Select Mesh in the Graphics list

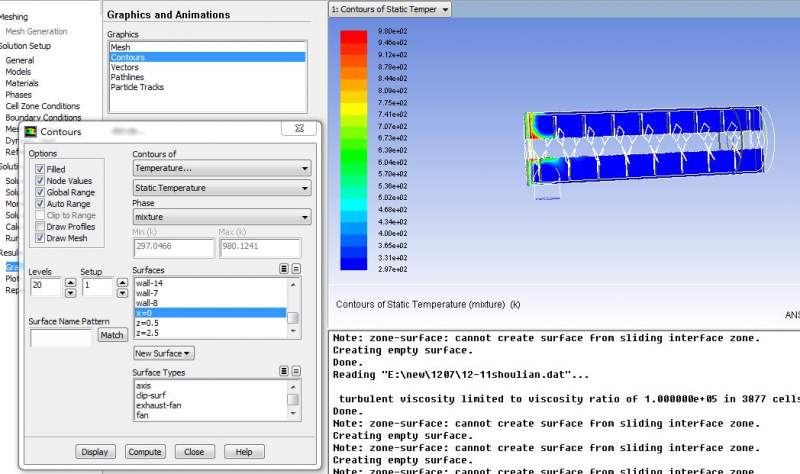point(208,47)
